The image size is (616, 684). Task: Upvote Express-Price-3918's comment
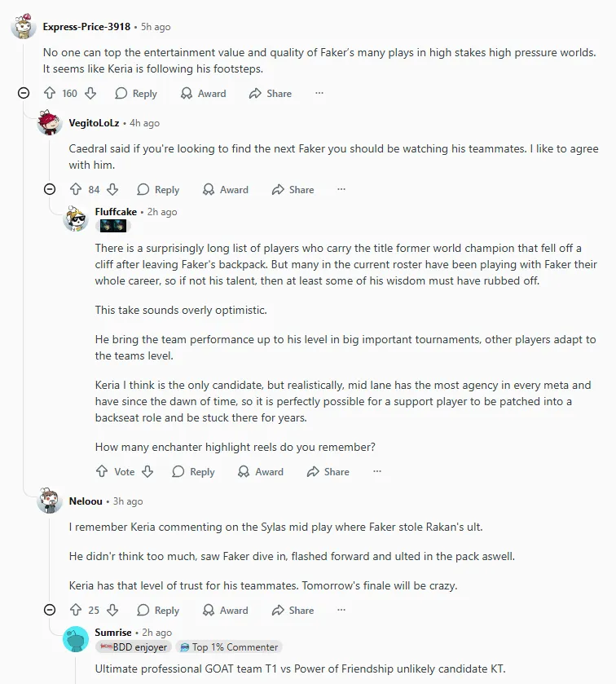50,94
